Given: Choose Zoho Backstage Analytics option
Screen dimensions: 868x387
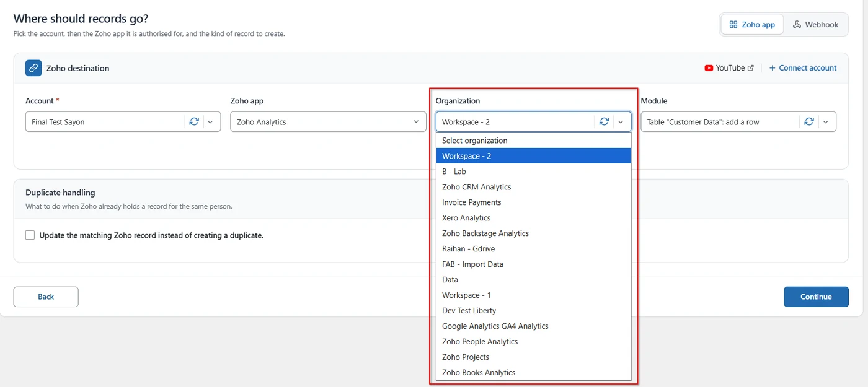Looking at the screenshot, I should [x=533, y=233].
